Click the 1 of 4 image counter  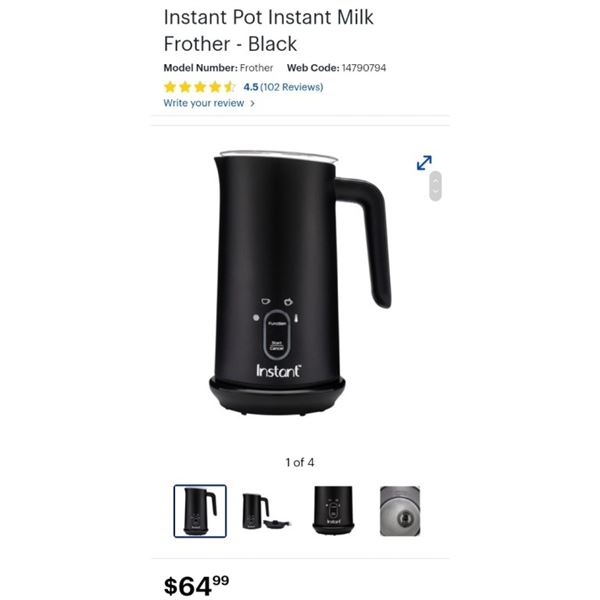coord(300,462)
